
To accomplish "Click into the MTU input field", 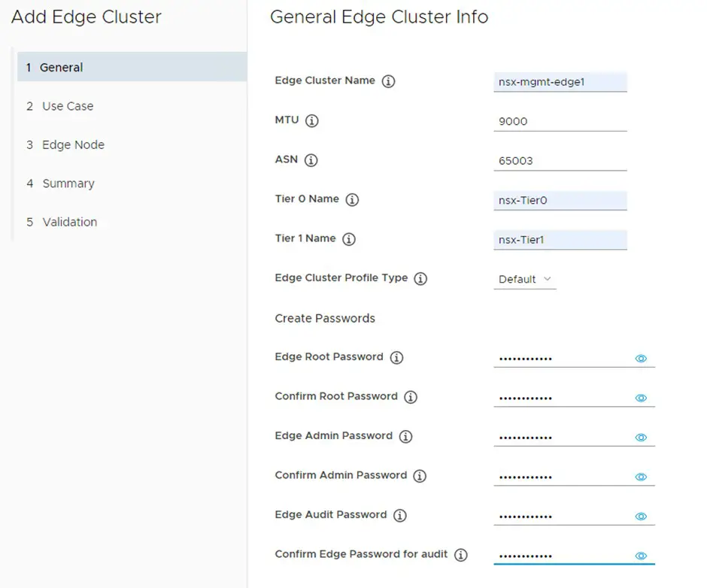I will (557, 121).
